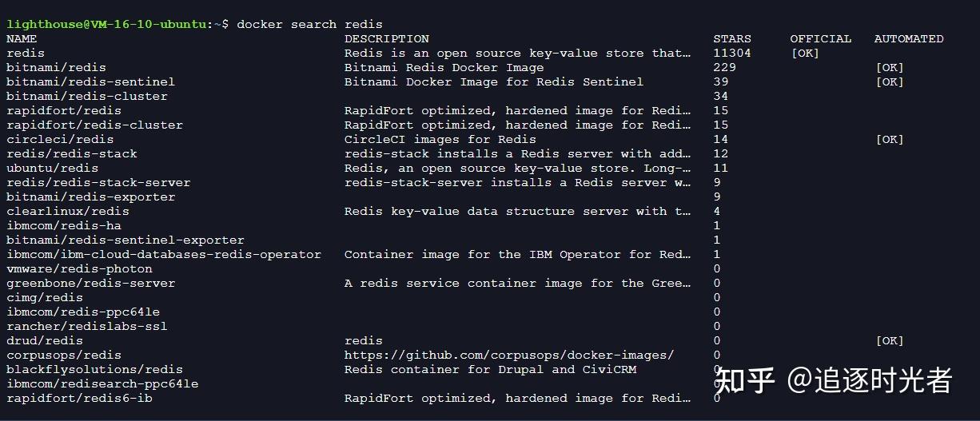Click the typed command 'docker search redis'

coord(310,24)
